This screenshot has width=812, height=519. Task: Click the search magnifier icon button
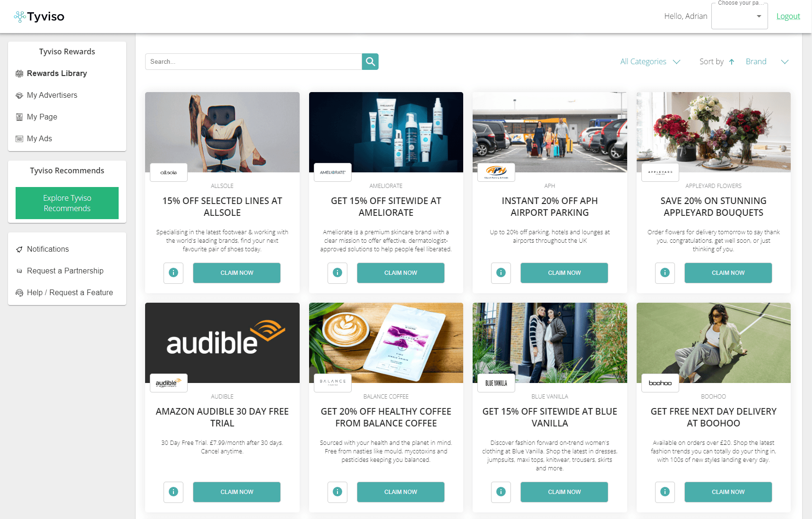(371, 61)
